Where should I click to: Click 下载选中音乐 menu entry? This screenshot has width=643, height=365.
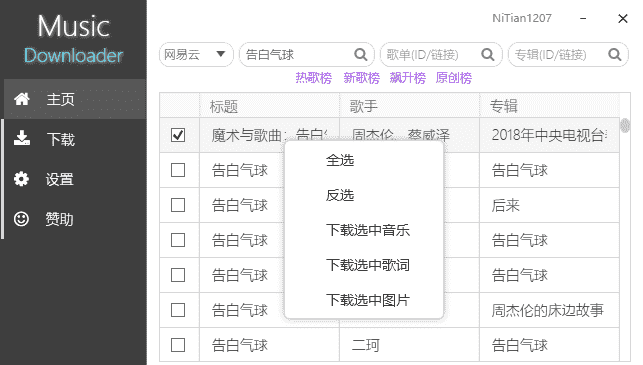(368, 230)
